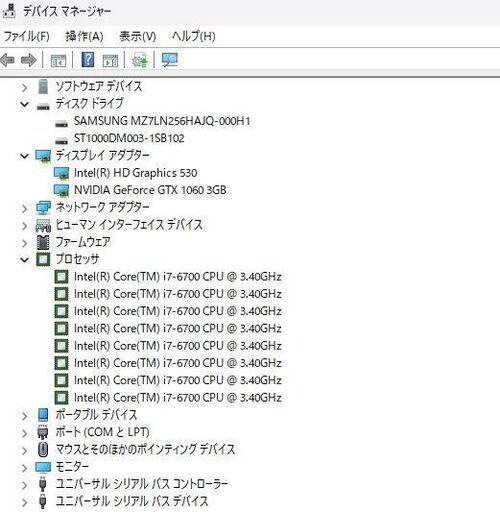Click the scan for hardware changes monitor icon
Image resolution: width=500 pixels, height=512 pixels.
click(170, 60)
